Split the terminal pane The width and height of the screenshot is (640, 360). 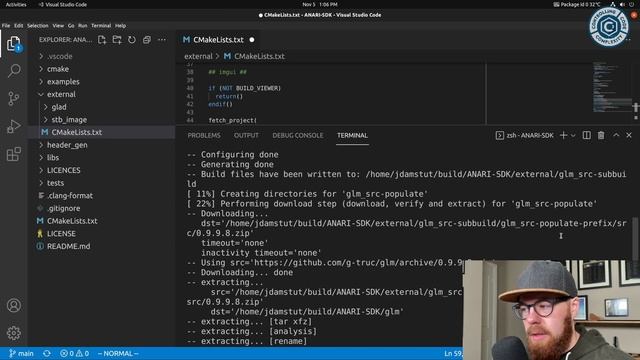pos(587,135)
